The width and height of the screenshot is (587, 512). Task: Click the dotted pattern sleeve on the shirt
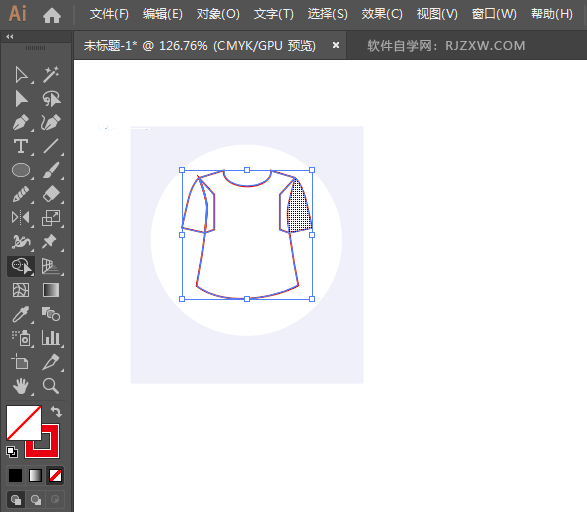pos(299,208)
